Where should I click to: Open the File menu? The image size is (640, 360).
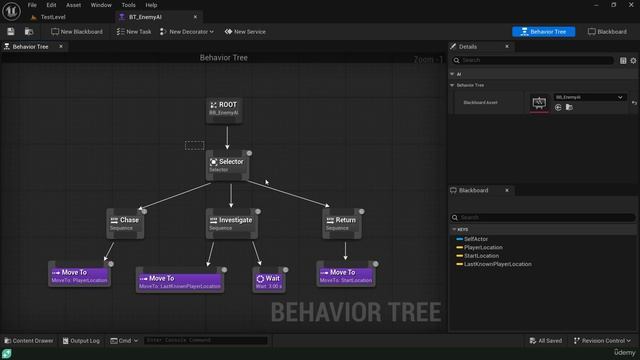(x=32, y=5)
